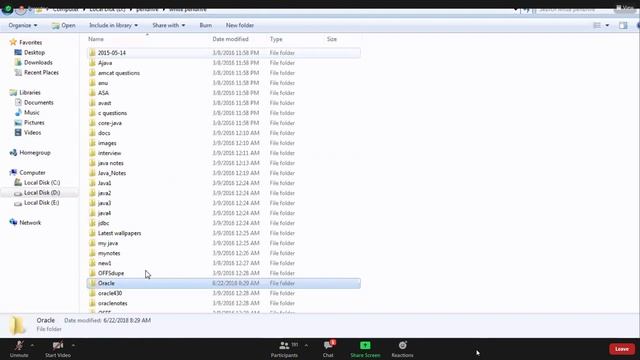Open the Include in library dropdown

113,25
